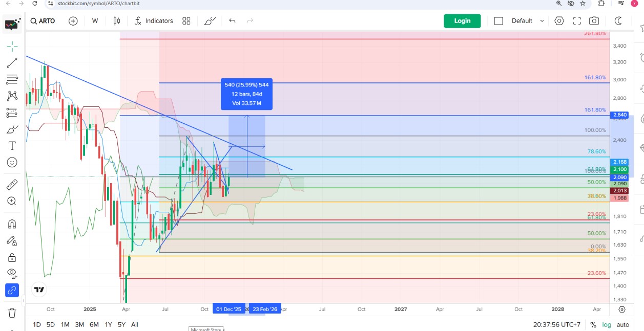Click the address bar URL
The width and height of the screenshot is (644, 331).
click(99, 3)
